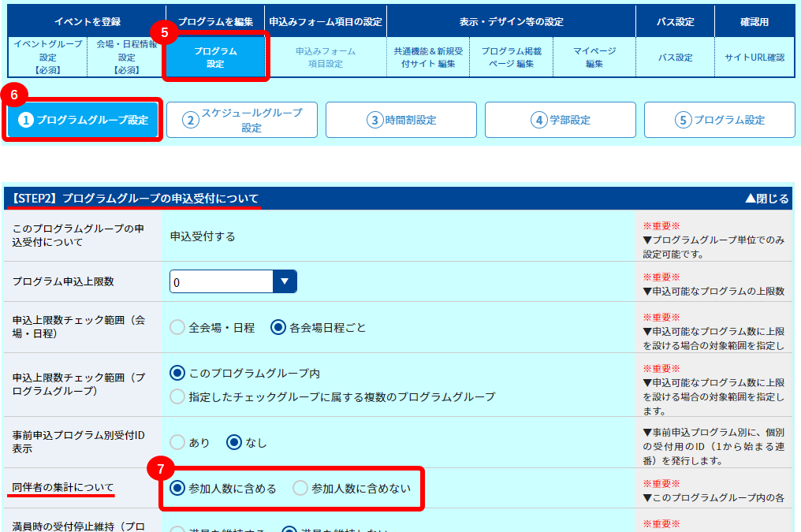Click 【STEP2】プログラムグループの申込受付について heading

click(135, 198)
